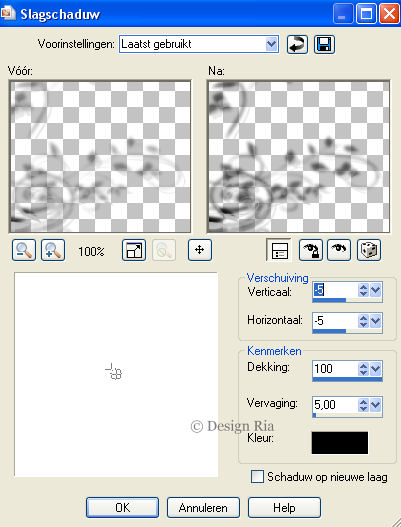Screen dimensions: 401x527
Task: Click the navigate crosshair pan icon
Action: (x=200, y=250)
